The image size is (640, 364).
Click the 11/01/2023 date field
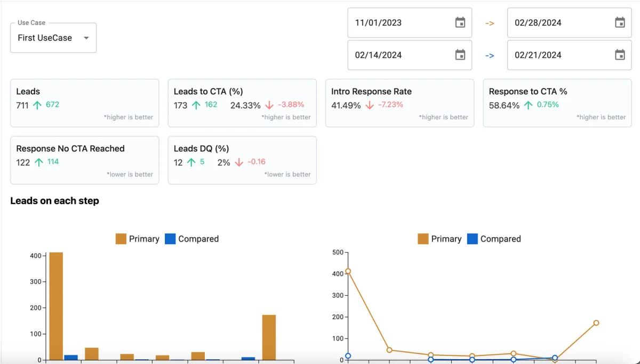click(410, 22)
